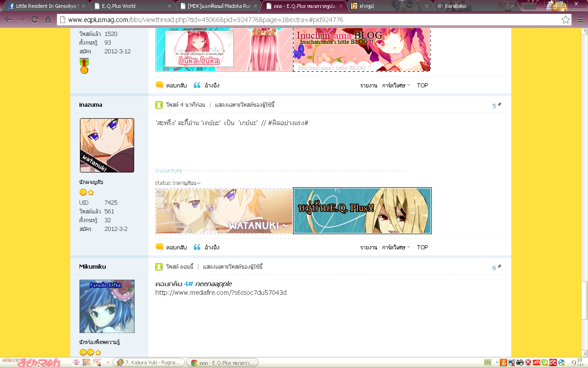Click the green checkmark tray icon

click(x=545, y=362)
